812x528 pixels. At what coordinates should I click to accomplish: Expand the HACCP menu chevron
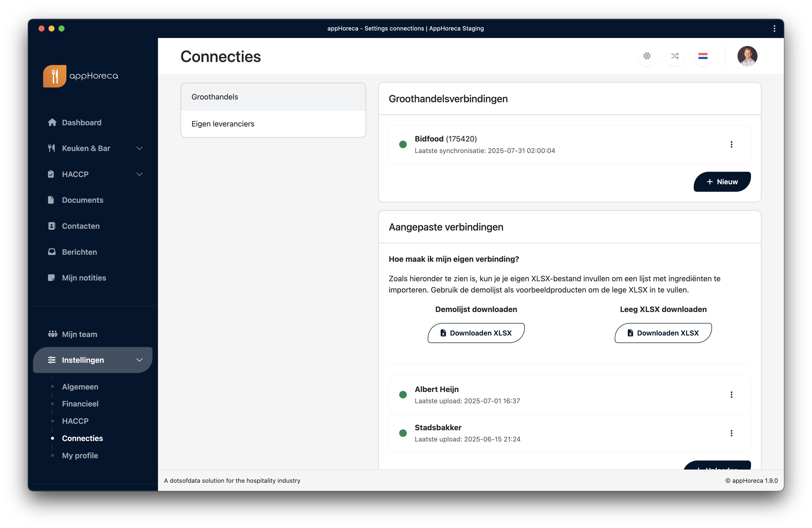[139, 174]
